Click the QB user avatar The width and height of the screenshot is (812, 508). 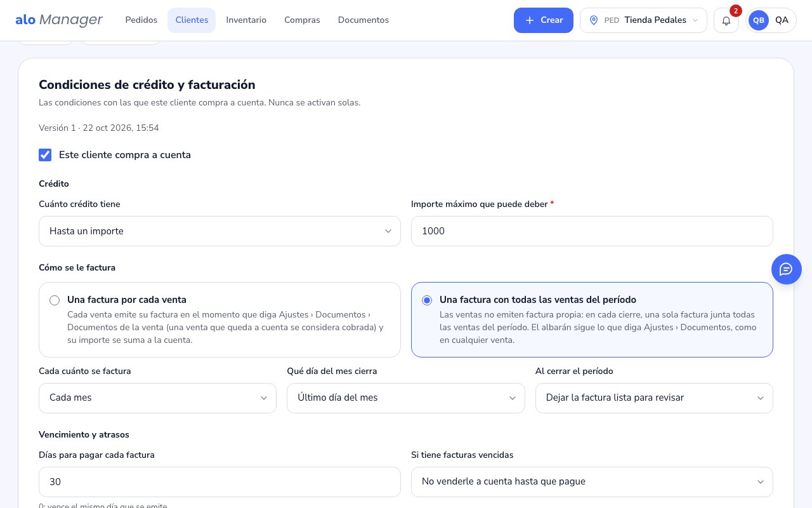click(x=759, y=20)
